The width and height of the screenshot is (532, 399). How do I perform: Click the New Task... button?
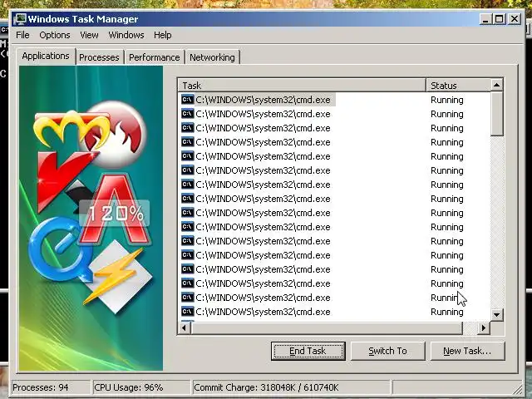(x=467, y=351)
